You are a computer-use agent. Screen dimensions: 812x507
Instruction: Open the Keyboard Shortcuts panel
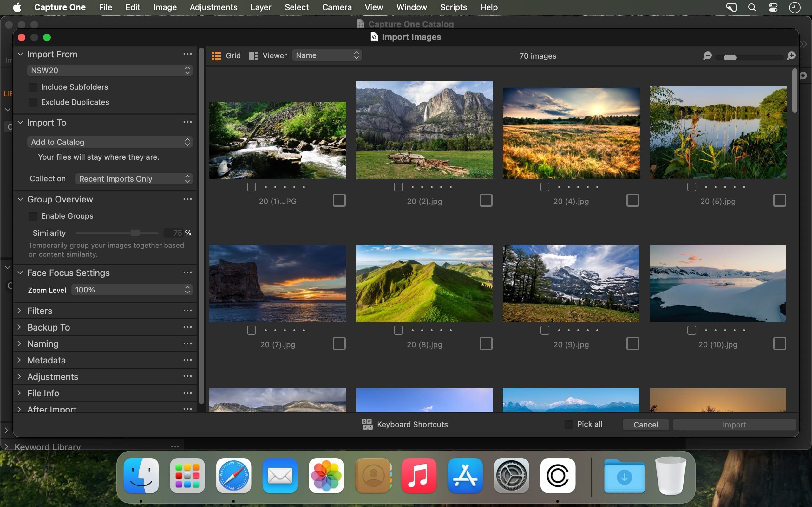click(x=405, y=424)
